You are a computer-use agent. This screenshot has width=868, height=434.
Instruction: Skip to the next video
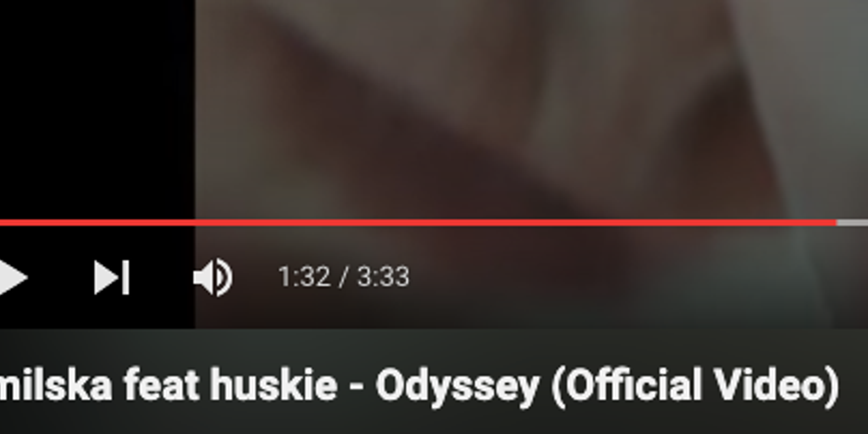pos(112,277)
